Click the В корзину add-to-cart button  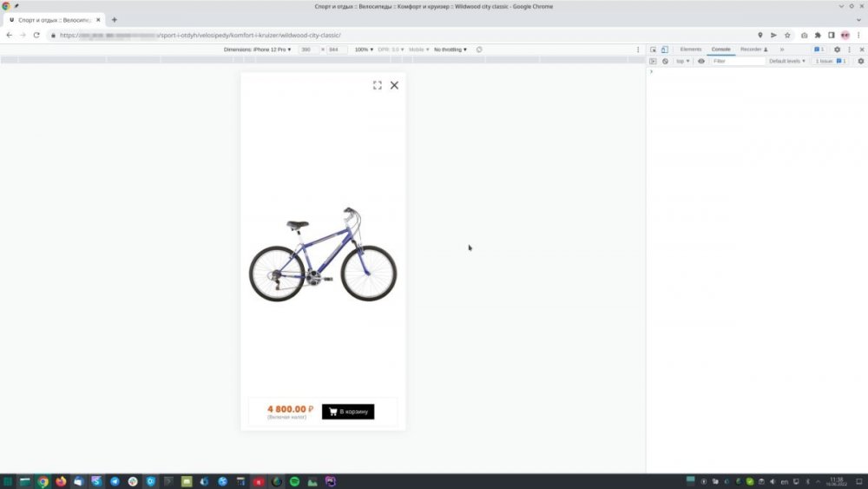[x=348, y=412]
